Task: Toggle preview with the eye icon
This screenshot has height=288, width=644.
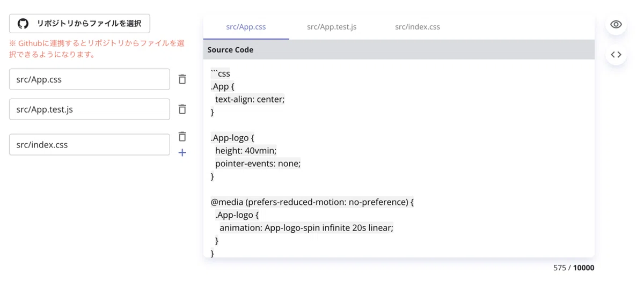Action: tap(616, 25)
